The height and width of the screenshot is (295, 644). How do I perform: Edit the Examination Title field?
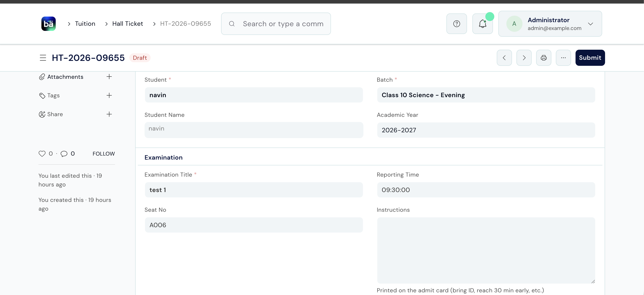254,190
